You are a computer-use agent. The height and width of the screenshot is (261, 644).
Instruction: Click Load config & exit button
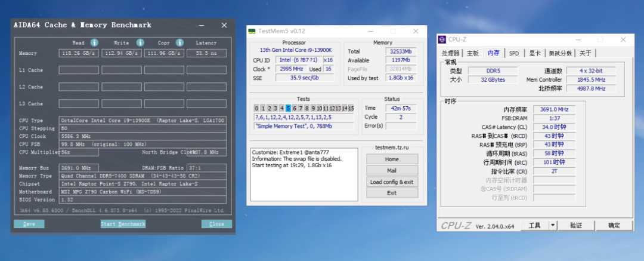tap(392, 182)
